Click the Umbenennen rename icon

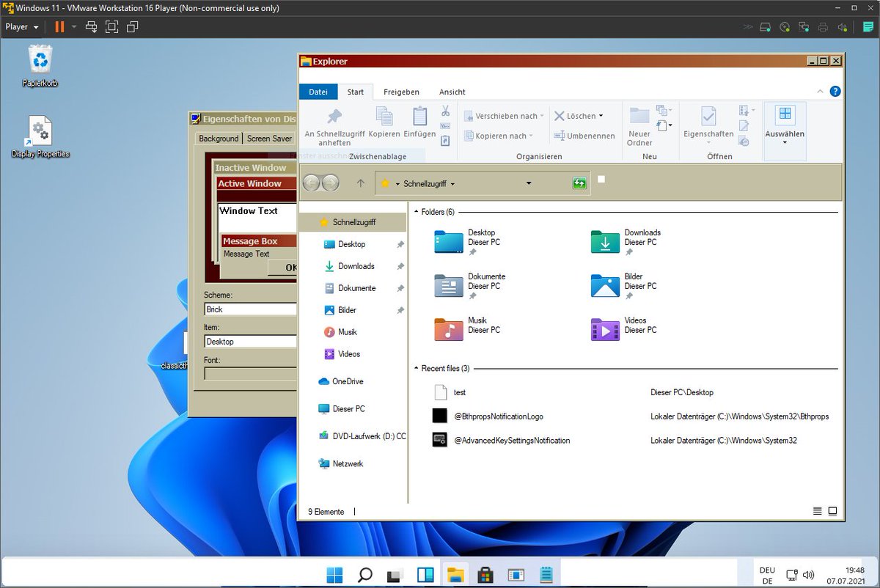pos(559,136)
